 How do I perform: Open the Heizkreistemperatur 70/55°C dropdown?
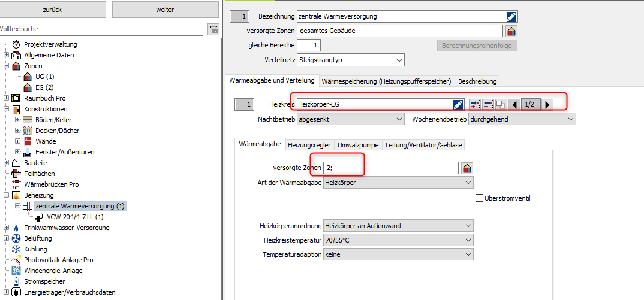point(398,240)
